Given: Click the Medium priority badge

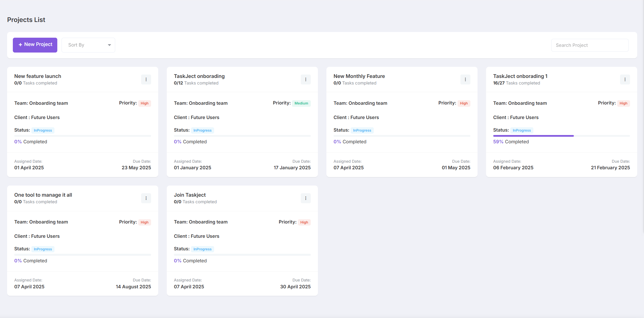Looking at the screenshot, I should coord(301,103).
